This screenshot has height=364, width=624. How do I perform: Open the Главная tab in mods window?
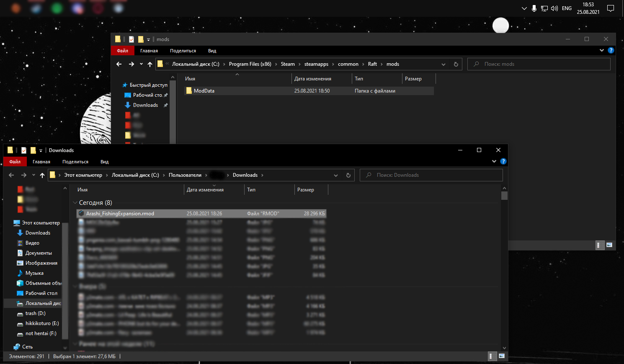(x=149, y=51)
